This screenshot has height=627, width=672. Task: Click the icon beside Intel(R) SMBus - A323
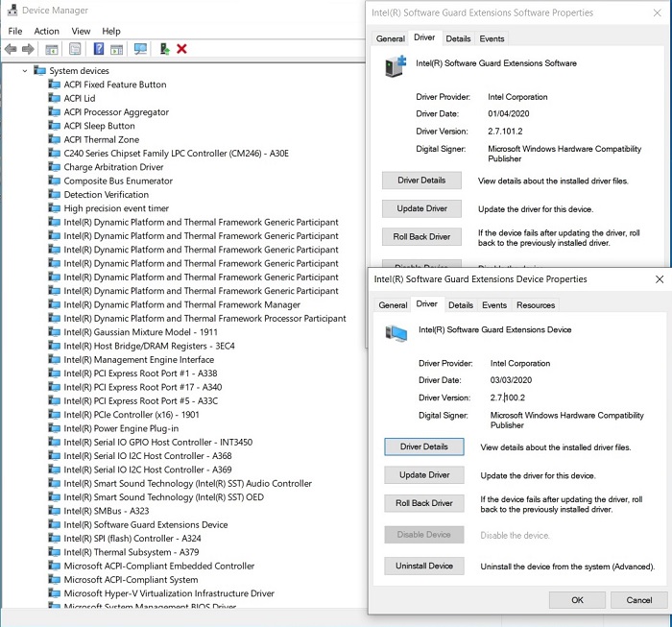pos(55,511)
